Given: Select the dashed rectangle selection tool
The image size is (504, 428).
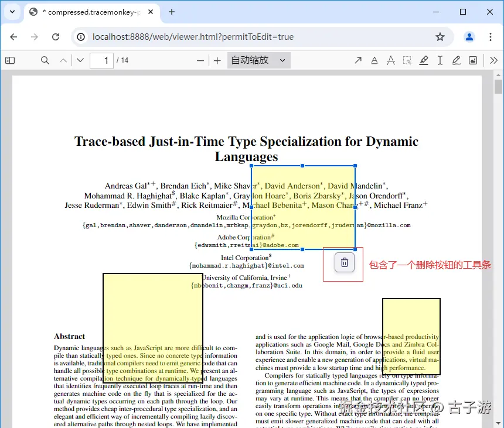Looking at the screenshot, I should pyautogui.click(x=407, y=60).
